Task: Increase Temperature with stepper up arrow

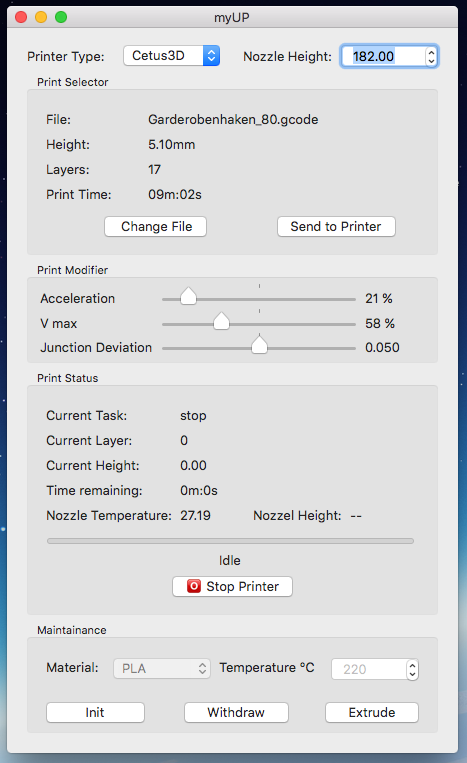Action: click(413, 665)
